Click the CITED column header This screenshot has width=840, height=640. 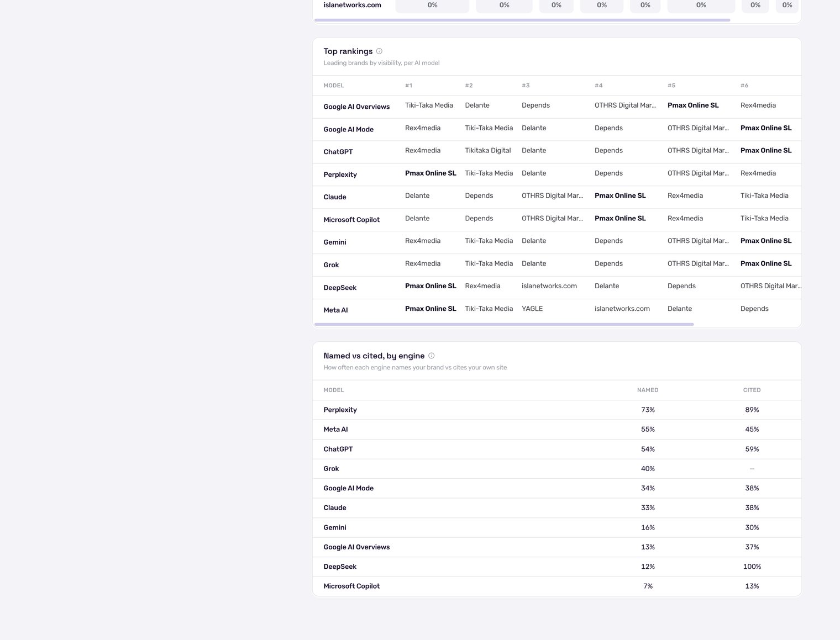[x=752, y=390]
